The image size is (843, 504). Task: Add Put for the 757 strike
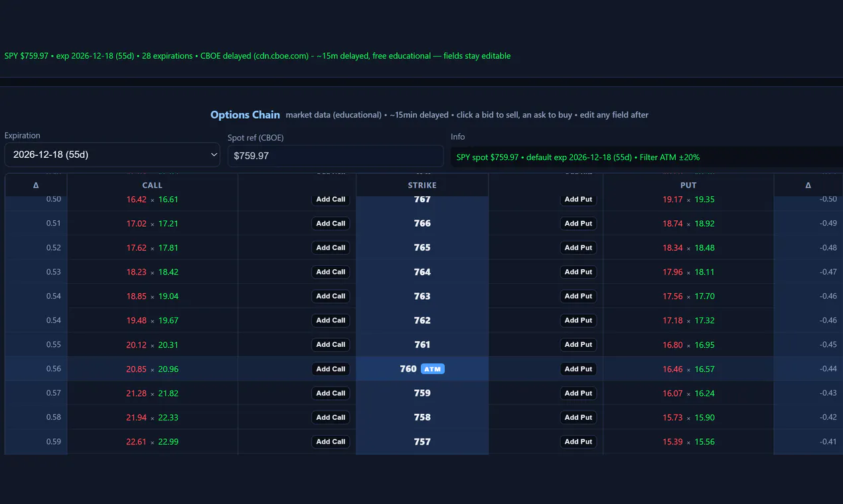tap(578, 442)
